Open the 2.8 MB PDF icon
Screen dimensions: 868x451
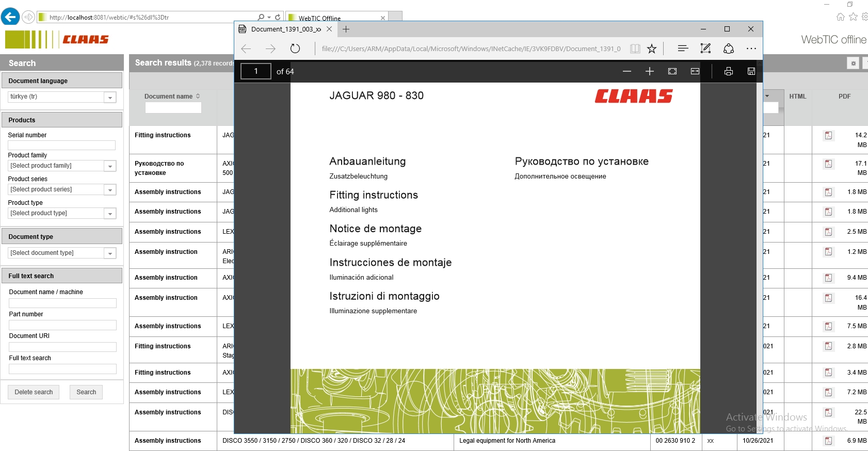pyautogui.click(x=828, y=346)
